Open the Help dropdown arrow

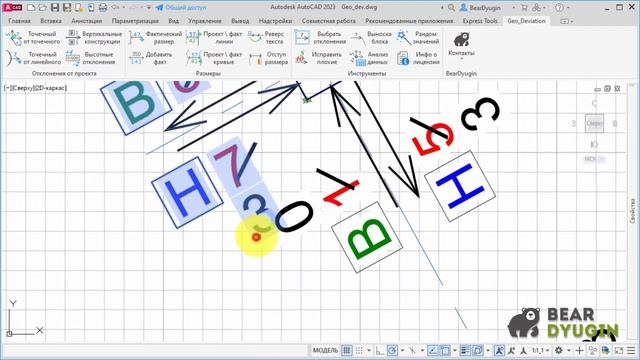568,8
